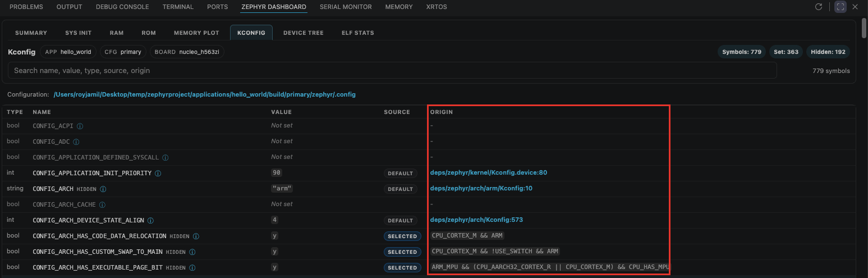This screenshot has height=278, width=868.
Task: Click the 779 symbols count text
Action: 831,71
